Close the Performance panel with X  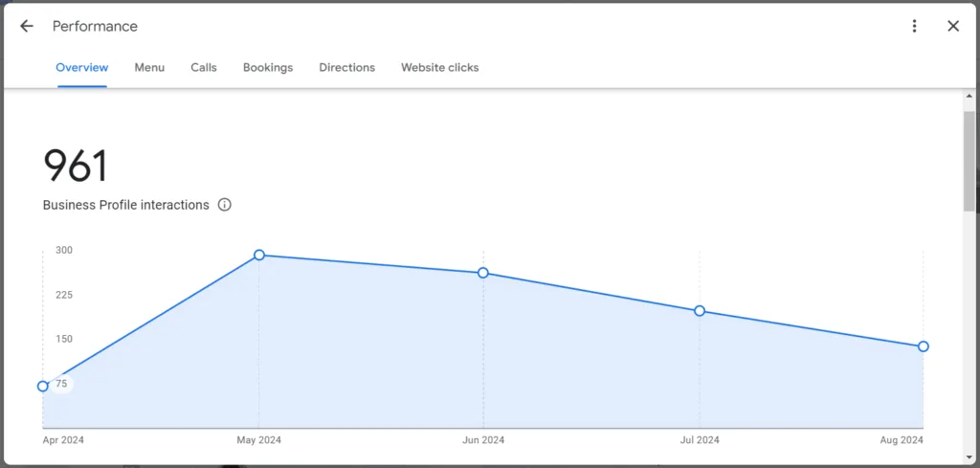953,26
